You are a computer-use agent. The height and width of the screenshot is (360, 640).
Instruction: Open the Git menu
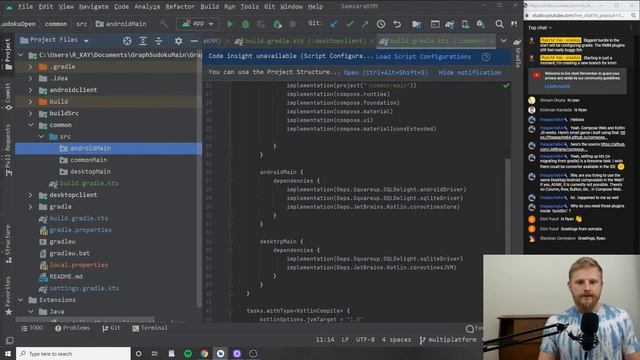(x=269, y=7)
